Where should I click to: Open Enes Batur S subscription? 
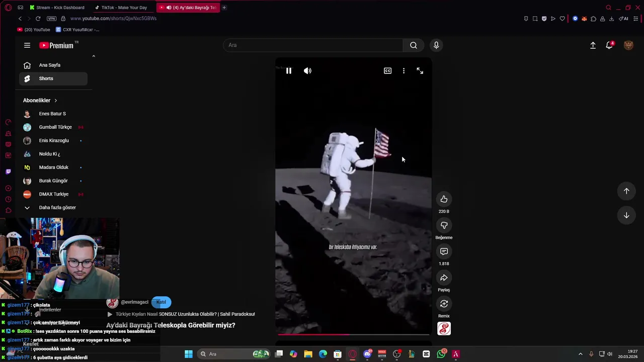pos(53,114)
